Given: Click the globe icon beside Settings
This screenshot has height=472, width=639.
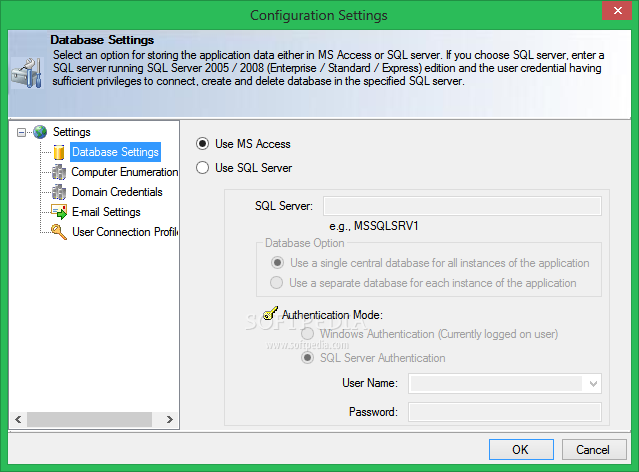Looking at the screenshot, I should click(x=40, y=132).
